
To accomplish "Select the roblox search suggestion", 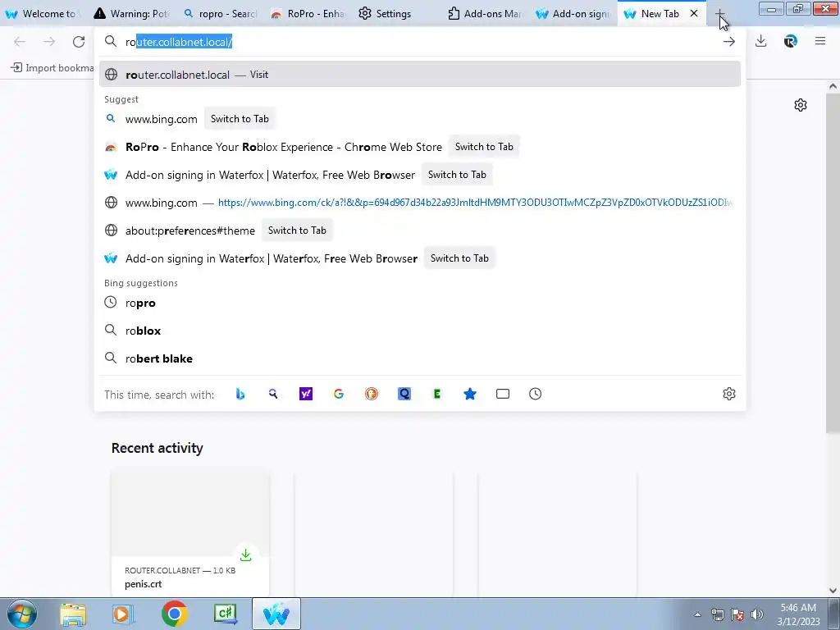I will (x=420, y=331).
